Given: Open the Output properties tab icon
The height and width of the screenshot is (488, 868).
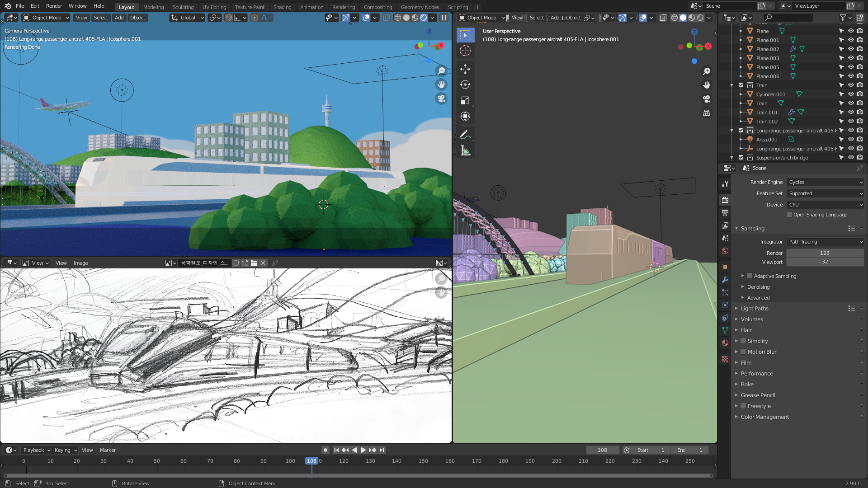Looking at the screenshot, I should 725,213.
